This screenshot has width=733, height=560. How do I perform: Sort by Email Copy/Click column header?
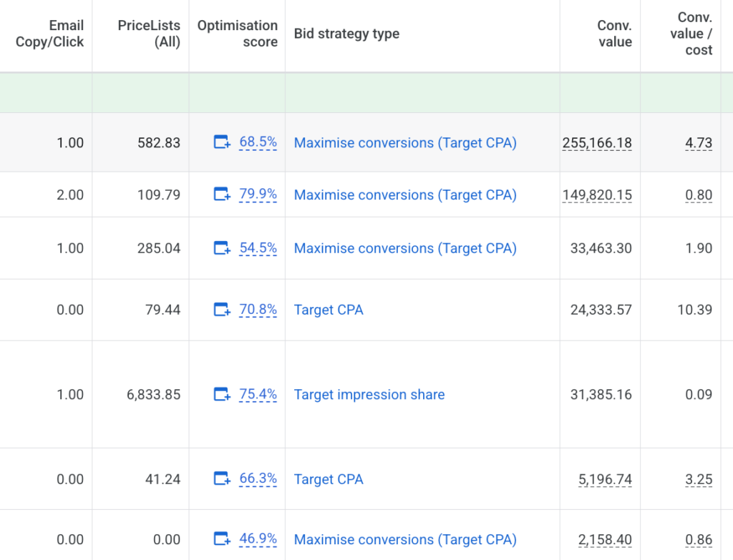50,34
